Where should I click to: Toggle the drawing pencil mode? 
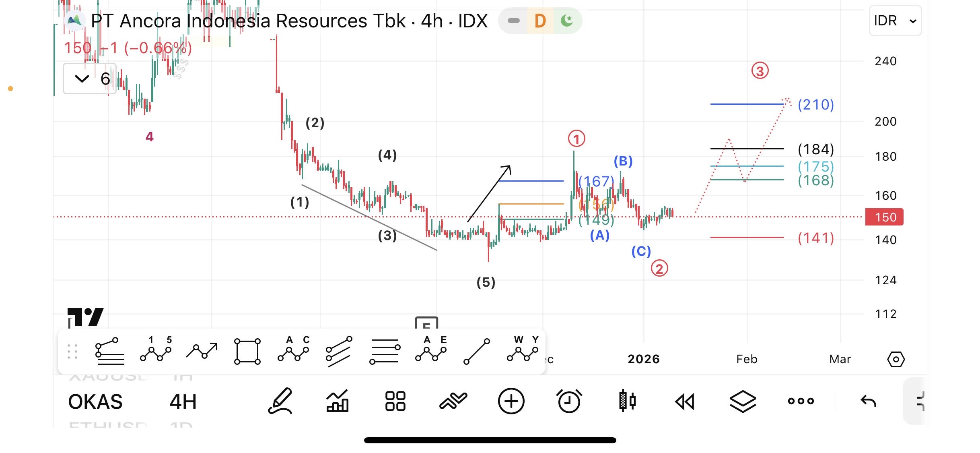(280, 401)
